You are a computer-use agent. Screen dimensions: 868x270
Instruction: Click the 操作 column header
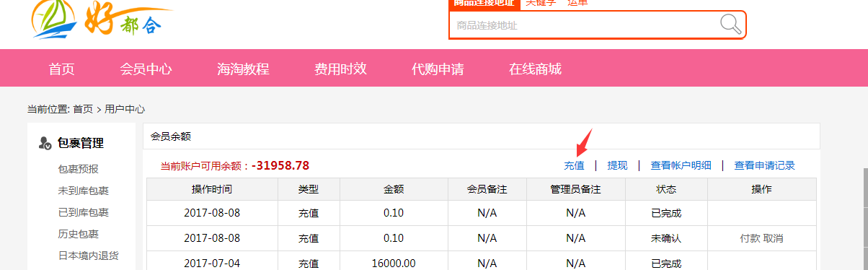[x=762, y=189]
